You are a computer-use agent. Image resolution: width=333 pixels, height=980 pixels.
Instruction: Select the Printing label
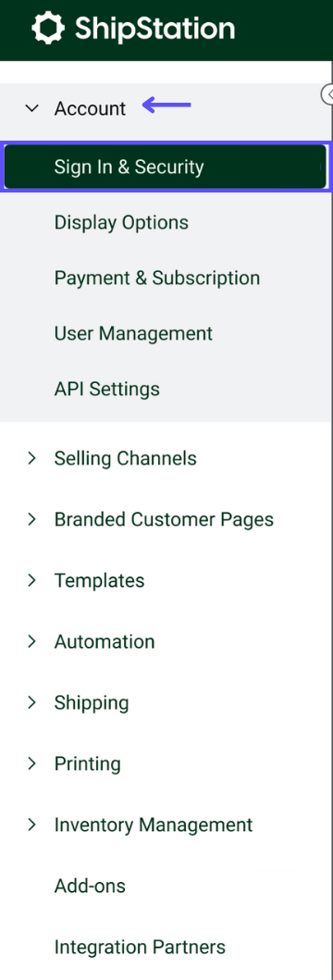point(88,763)
